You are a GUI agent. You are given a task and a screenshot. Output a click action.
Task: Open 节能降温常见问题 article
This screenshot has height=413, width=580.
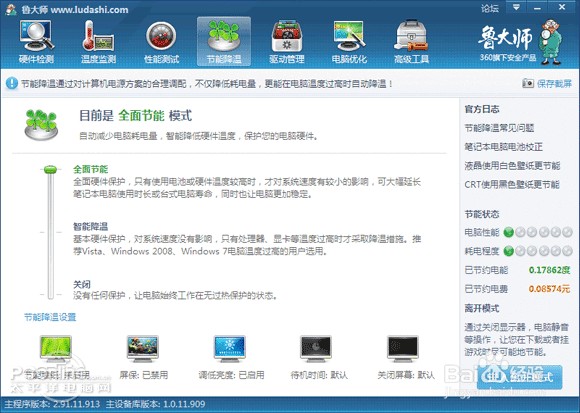pyautogui.click(x=499, y=128)
